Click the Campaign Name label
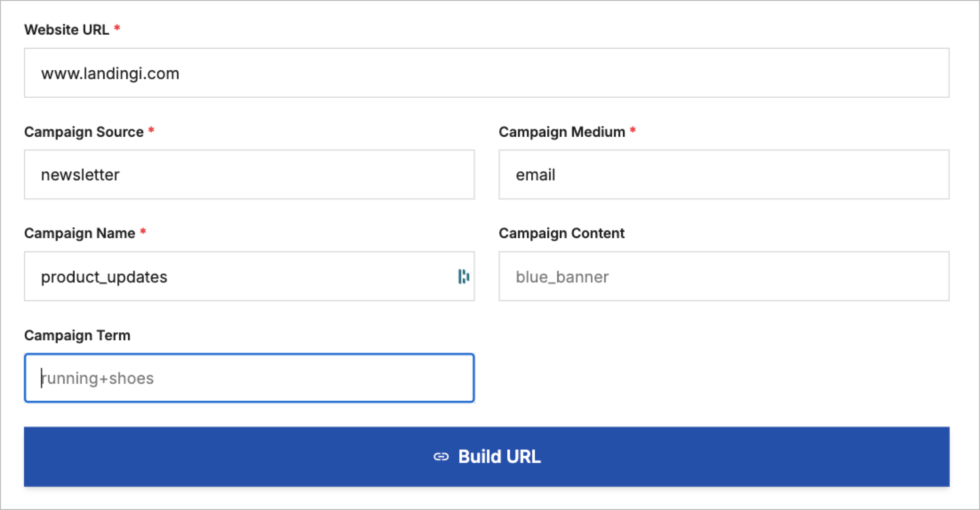This screenshot has height=510, width=980. tap(80, 233)
